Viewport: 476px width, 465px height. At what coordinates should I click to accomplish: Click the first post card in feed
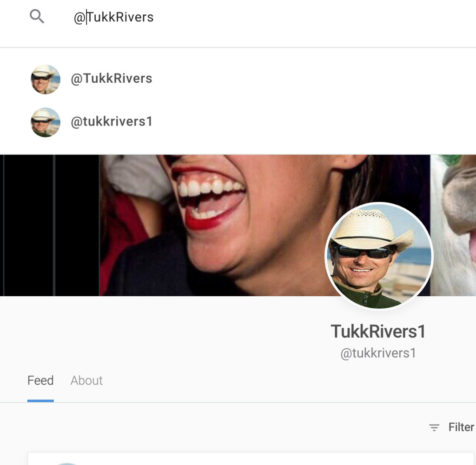click(251, 458)
